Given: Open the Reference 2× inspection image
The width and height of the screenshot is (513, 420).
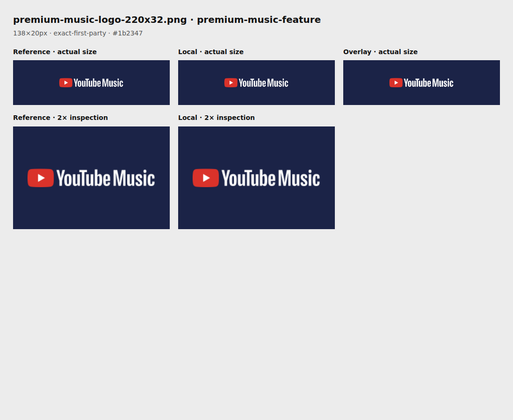Looking at the screenshot, I should pyautogui.click(x=91, y=178).
